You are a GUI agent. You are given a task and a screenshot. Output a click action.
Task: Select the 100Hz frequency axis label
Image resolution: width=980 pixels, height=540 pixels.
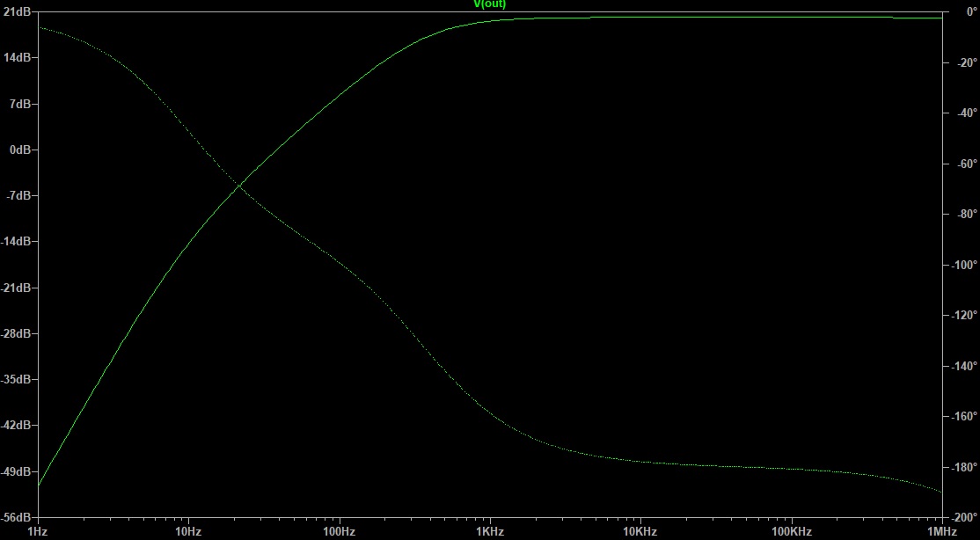[x=339, y=532]
